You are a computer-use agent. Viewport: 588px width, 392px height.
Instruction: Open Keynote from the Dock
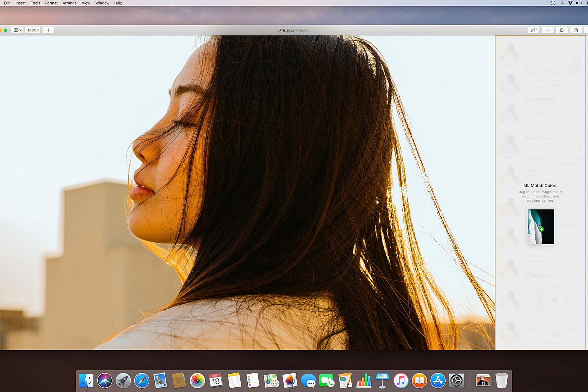(382, 381)
